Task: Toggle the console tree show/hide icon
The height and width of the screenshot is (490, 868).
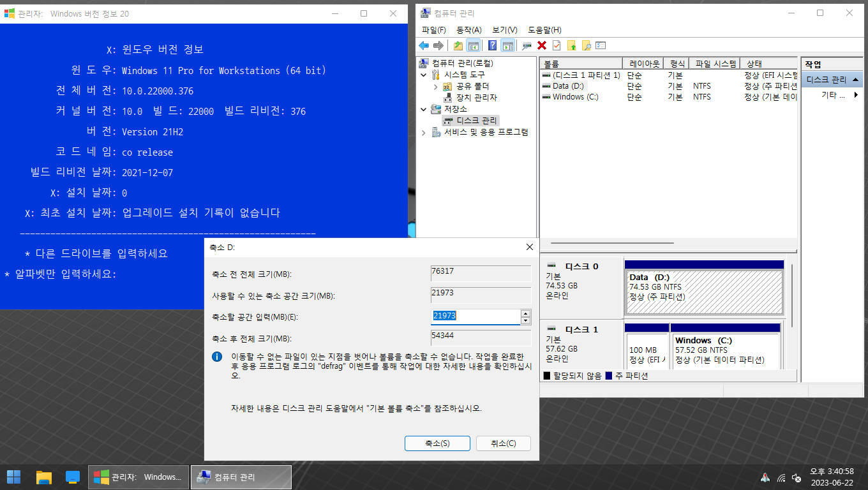Action: (x=474, y=45)
